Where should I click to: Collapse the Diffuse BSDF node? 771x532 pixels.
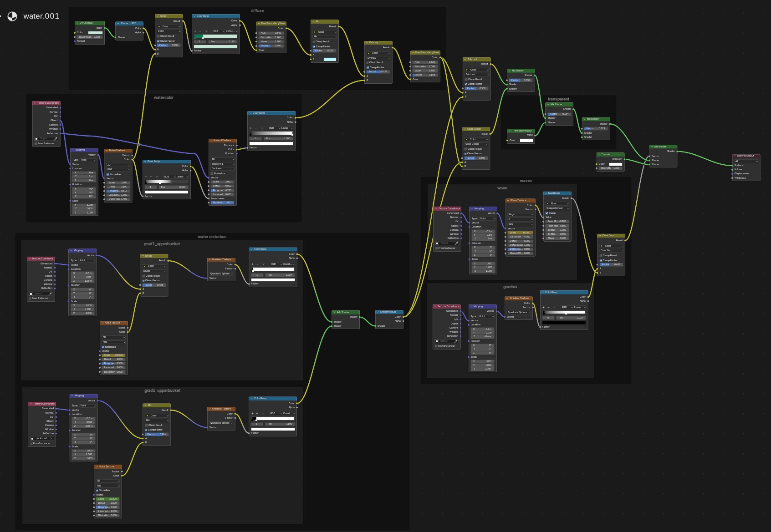77,23
